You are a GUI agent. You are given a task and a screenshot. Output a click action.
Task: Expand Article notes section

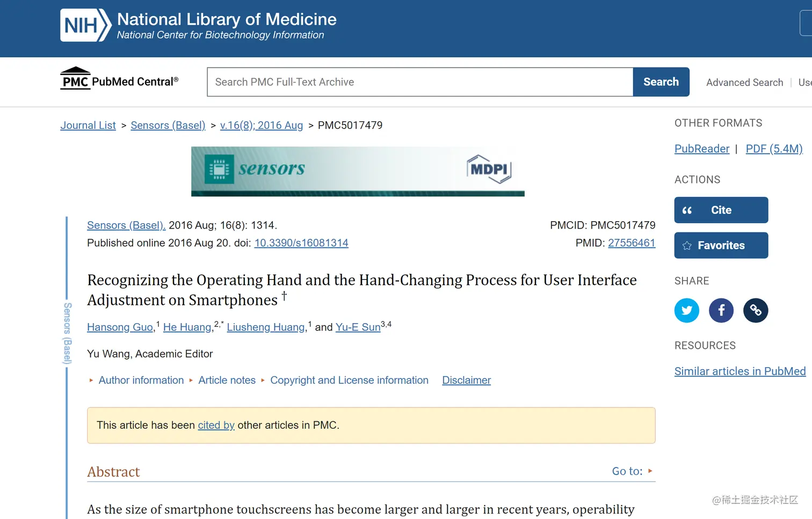point(227,380)
